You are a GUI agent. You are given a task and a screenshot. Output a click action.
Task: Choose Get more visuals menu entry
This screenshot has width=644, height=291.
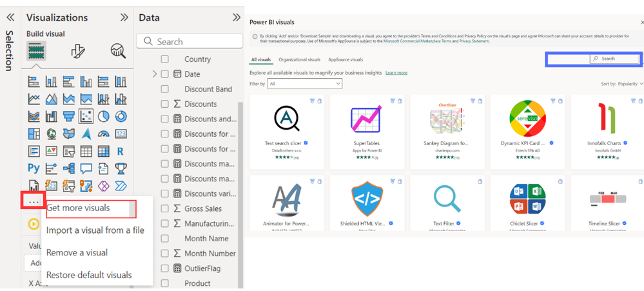(x=91, y=208)
